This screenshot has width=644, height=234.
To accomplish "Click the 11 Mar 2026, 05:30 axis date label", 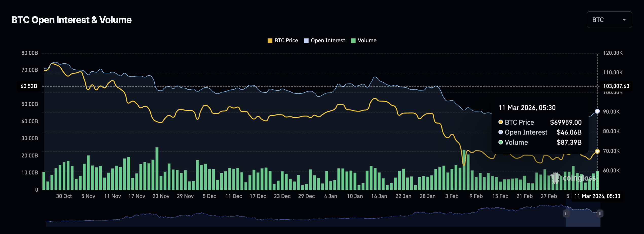I will pos(597,196).
